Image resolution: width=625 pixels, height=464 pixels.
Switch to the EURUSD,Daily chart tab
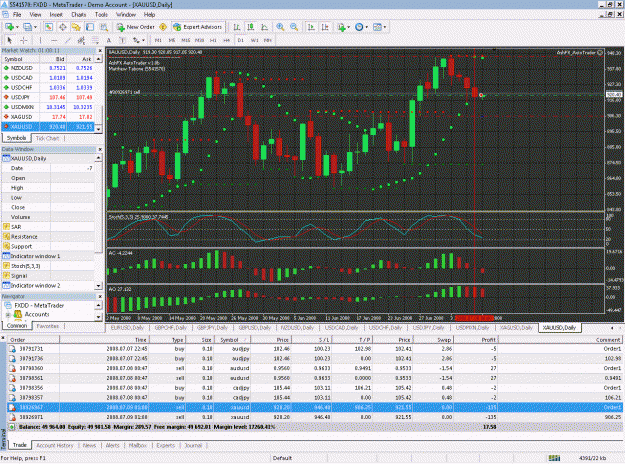[x=127, y=328]
